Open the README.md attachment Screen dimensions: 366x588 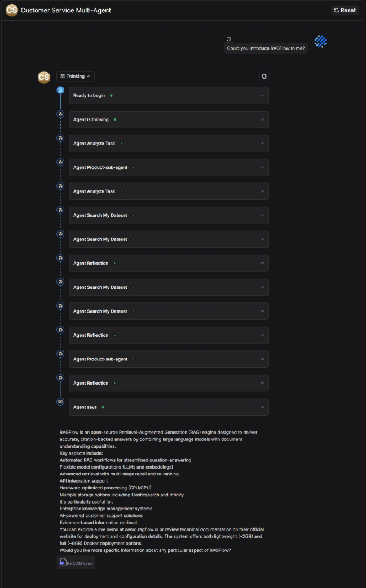point(76,562)
